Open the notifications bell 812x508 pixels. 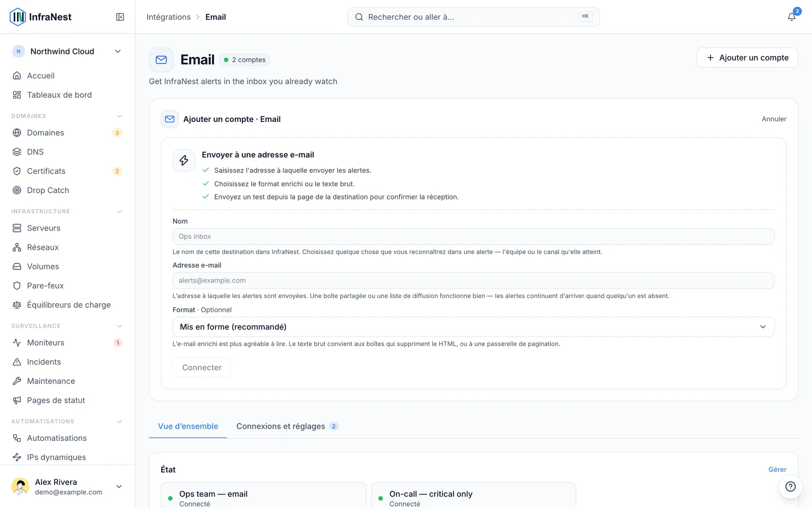pos(791,17)
